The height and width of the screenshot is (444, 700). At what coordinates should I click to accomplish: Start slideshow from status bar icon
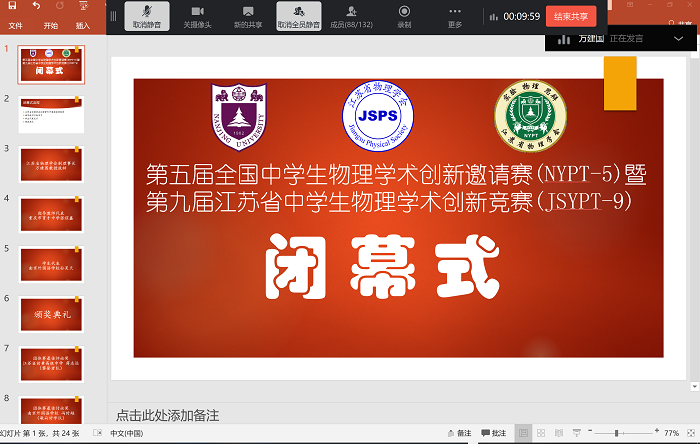pyautogui.click(x=577, y=433)
